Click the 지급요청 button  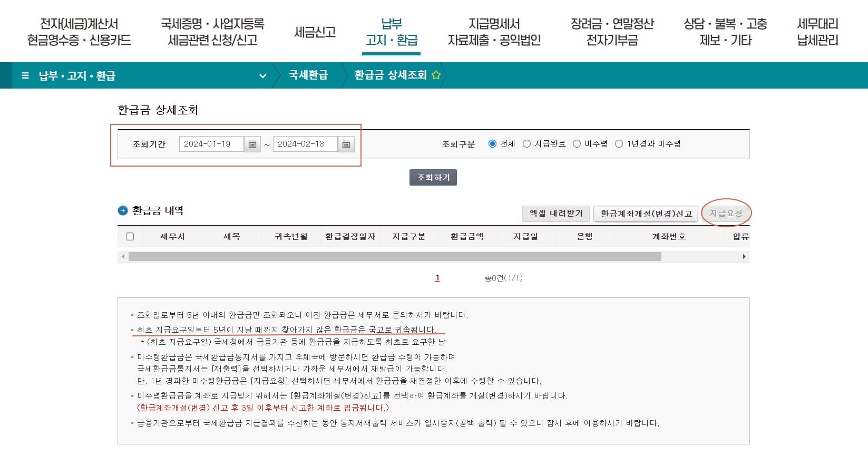[x=726, y=213]
